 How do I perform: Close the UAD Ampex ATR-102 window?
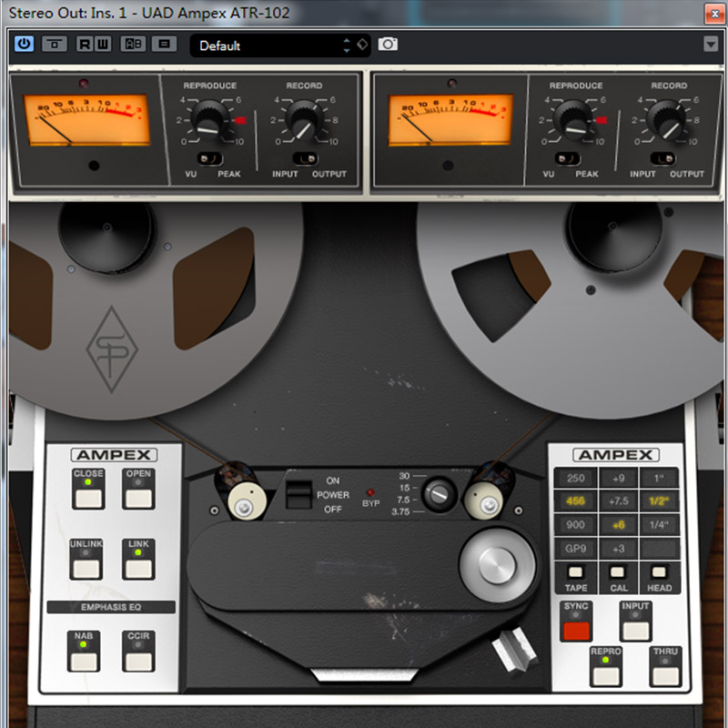715,14
